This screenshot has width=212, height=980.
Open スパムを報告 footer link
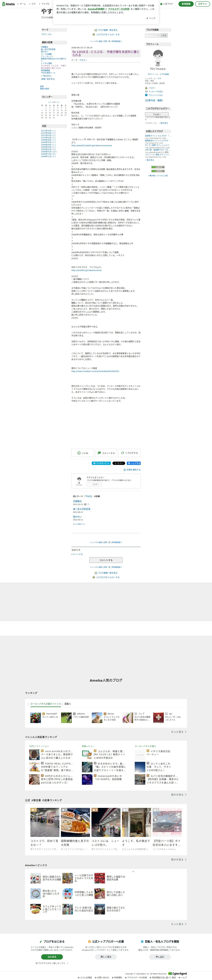point(85,978)
